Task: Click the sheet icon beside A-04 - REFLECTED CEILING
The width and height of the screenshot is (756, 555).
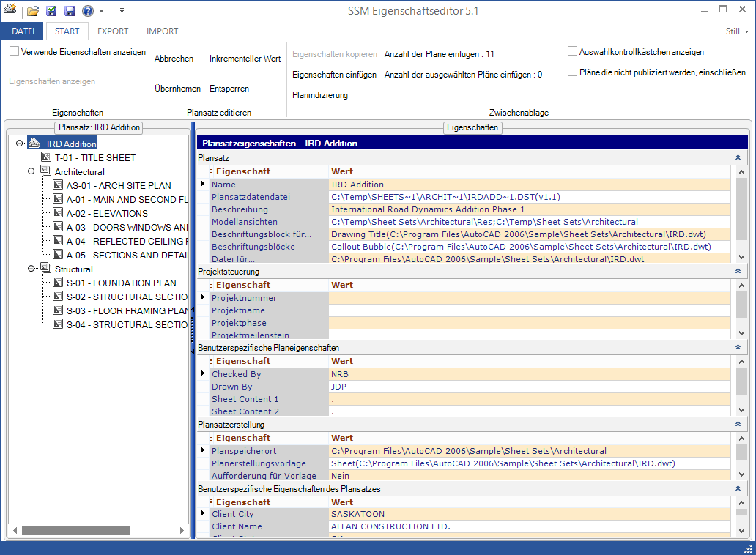Action: click(x=58, y=241)
